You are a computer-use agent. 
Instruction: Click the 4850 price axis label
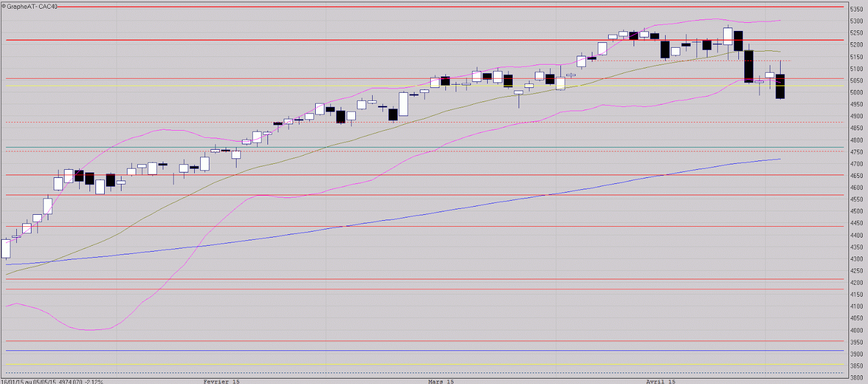click(857, 128)
